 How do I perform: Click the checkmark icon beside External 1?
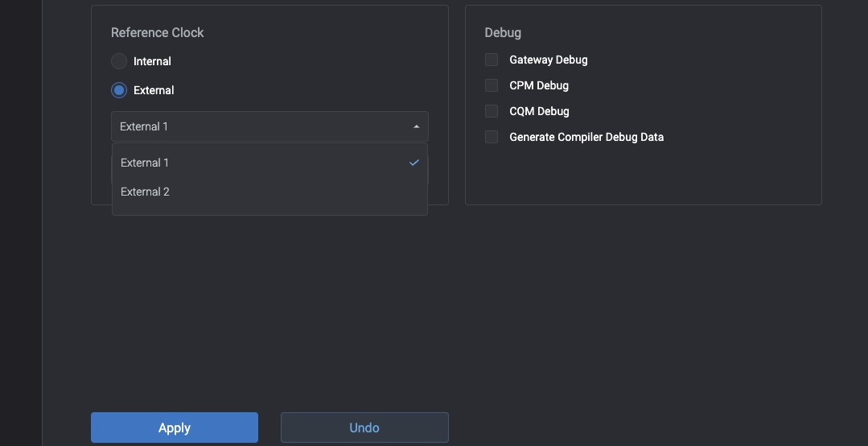coord(414,163)
